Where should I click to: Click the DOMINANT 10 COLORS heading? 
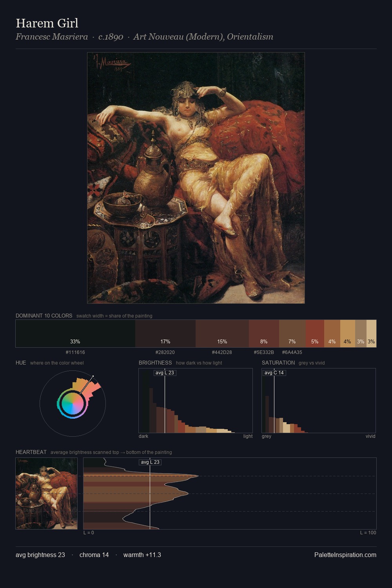[x=44, y=316]
